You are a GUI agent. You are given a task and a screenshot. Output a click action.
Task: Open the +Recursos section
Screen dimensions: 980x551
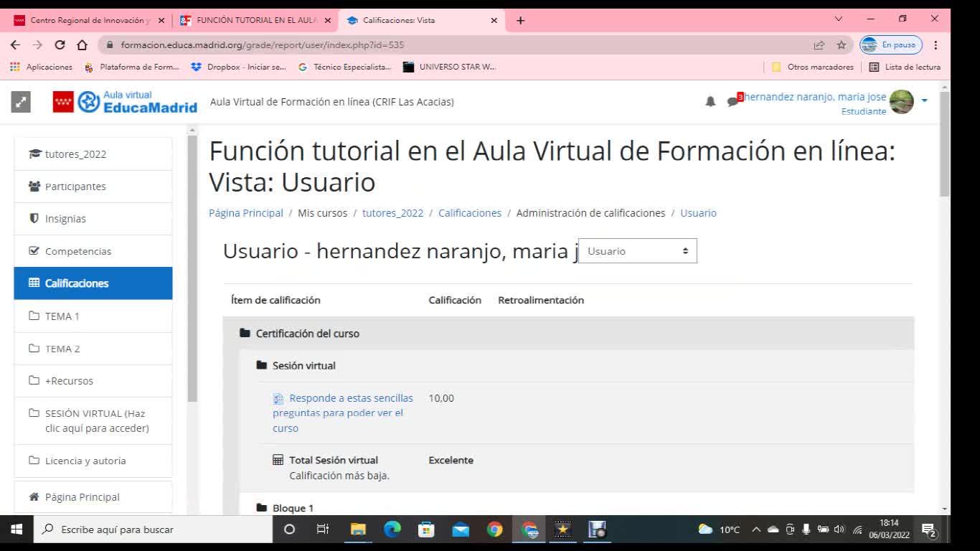tap(93, 381)
